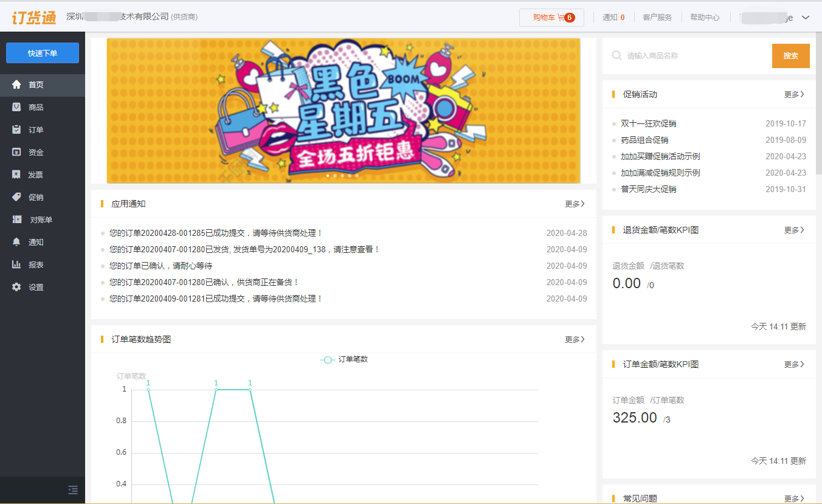This screenshot has width=822, height=504.
Task: Toggle the 订单笔数 chart legend marker
Action: pyautogui.click(x=328, y=359)
